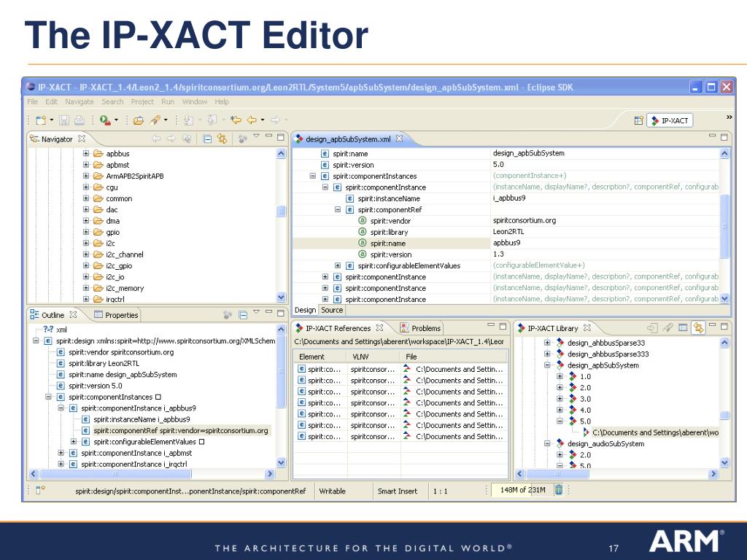The height and width of the screenshot is (560, 747).
Task: Click the pin icon in IP-XACT Library toolbar
Action: tap(668, 327)
